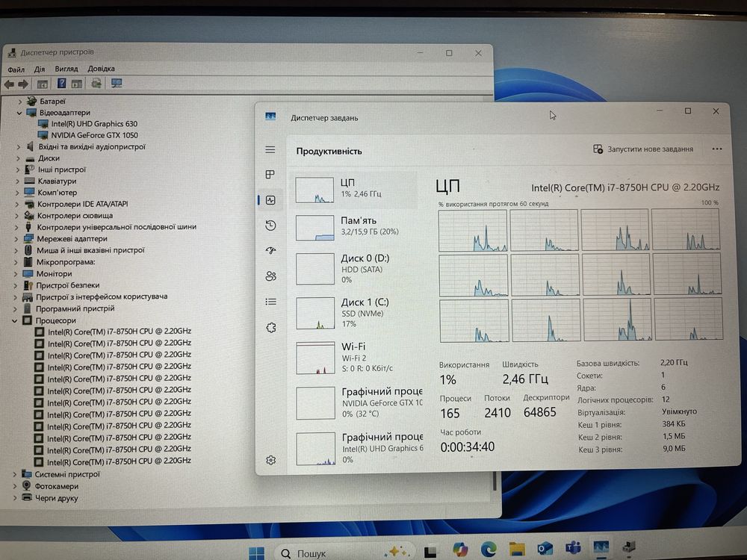The image size is (747, 560).
Task: Select Миша й інші вказівні пристрої
Action: 90,250
